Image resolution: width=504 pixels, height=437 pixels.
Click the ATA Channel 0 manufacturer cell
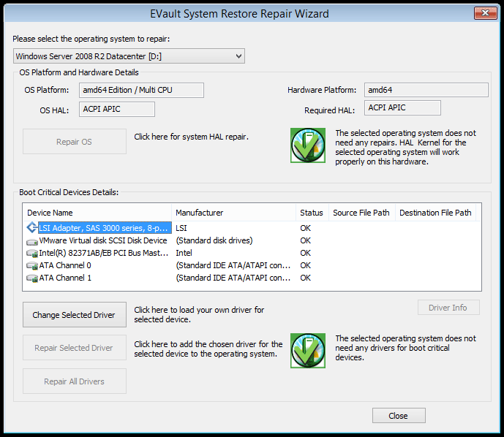click(x=233, y=265)
